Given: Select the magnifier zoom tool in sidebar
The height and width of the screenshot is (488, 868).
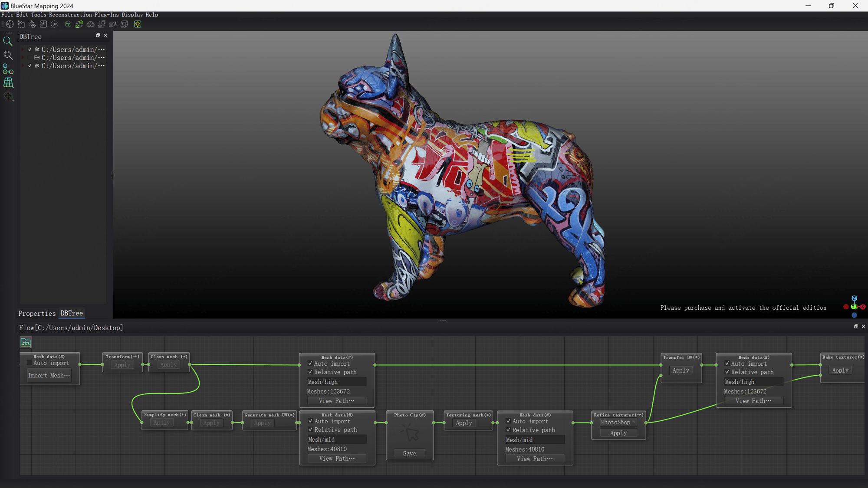Looking at the screenshot, I should click(8, 41).
